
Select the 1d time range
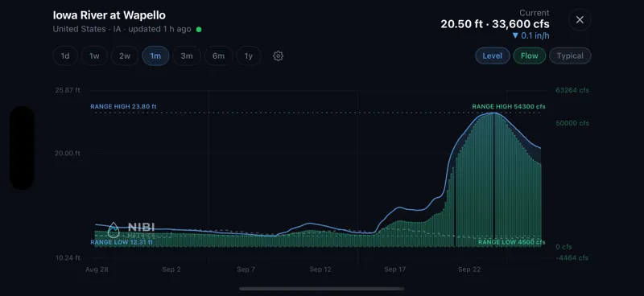(65, 55)
